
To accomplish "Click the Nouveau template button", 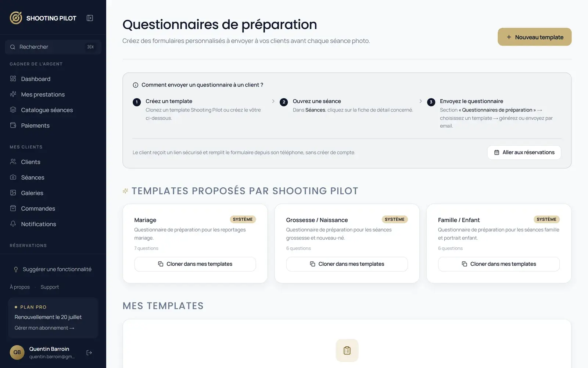I will pos(534,37).
